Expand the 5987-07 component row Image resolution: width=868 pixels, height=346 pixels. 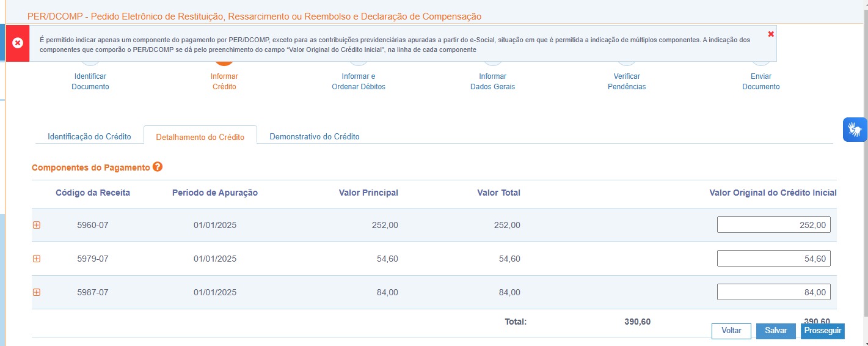tap(36, 292)
